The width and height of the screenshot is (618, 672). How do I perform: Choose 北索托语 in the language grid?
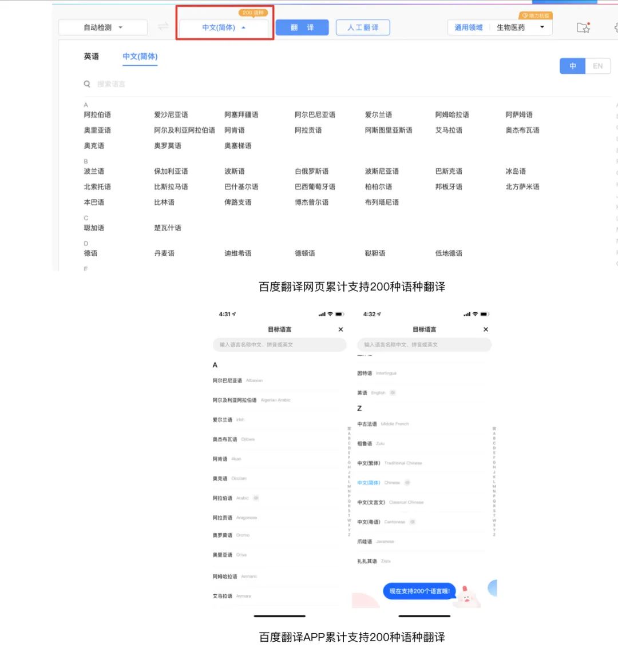97,186
